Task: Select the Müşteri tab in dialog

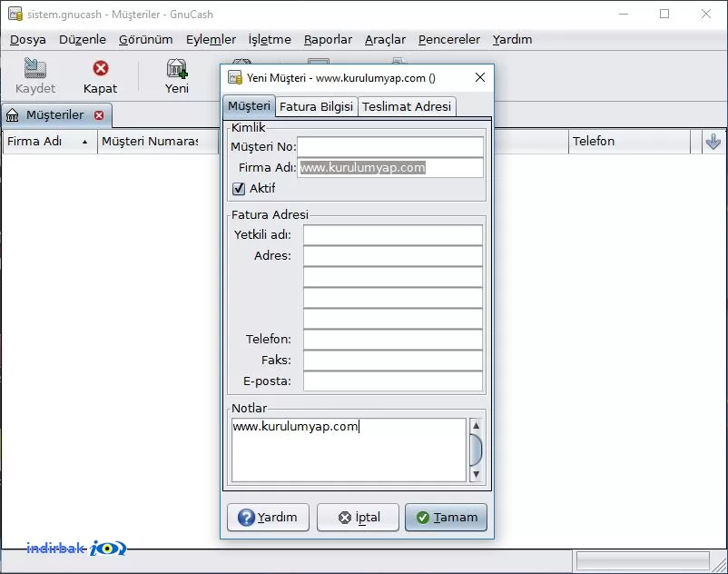Action: [250, 106]
